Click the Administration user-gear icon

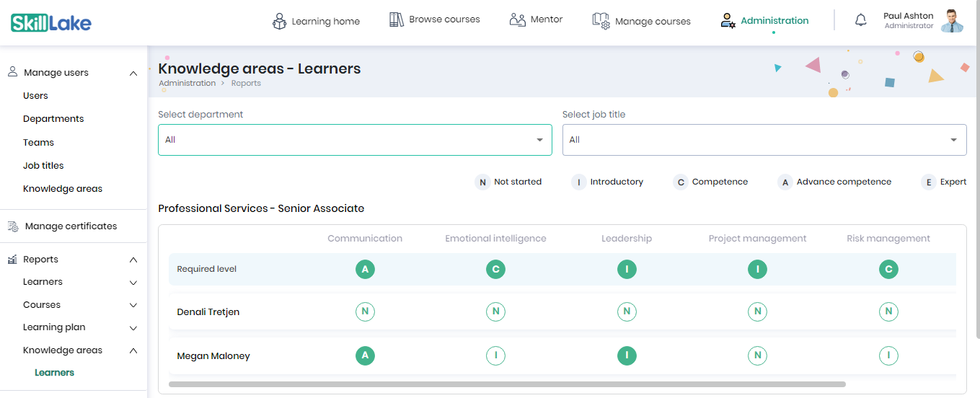728,20
